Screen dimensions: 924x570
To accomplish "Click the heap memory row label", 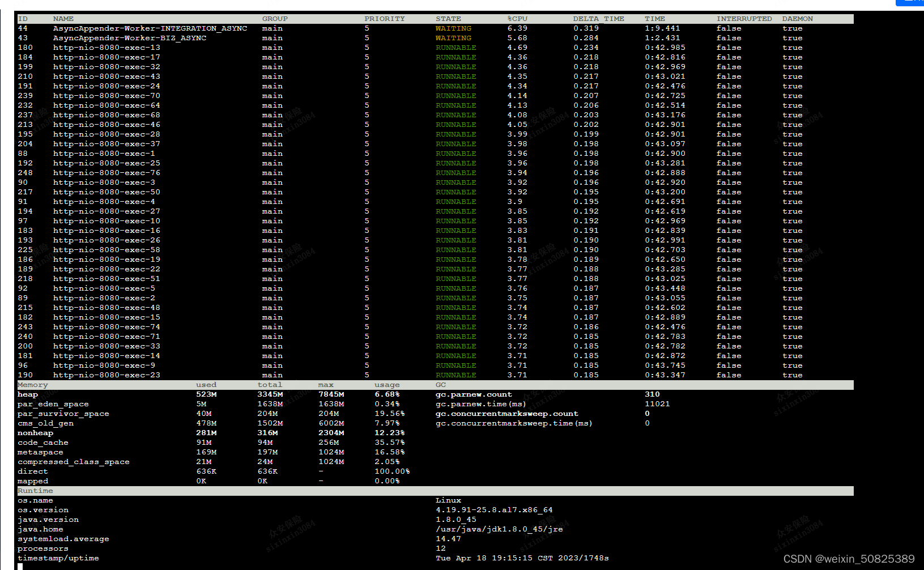I will tap(28, 394).
